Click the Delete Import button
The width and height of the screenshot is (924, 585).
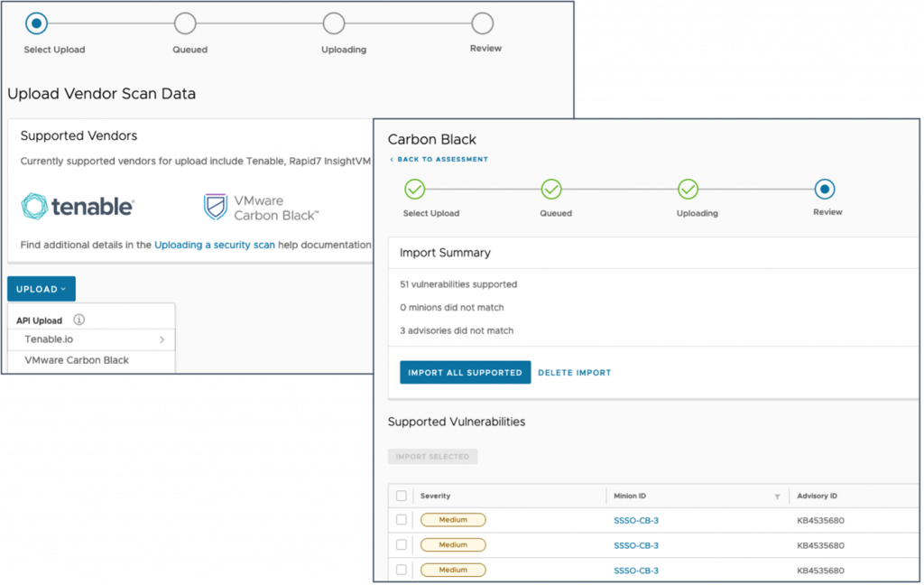(x=575, y=373)
